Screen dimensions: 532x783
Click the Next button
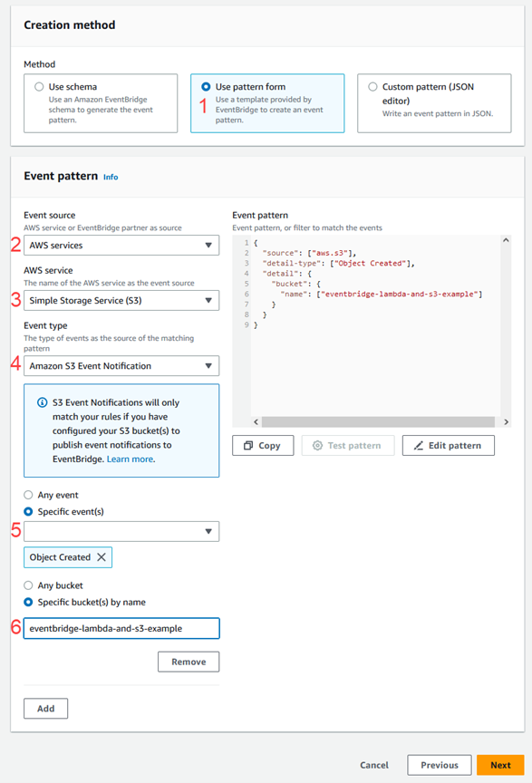500,764
